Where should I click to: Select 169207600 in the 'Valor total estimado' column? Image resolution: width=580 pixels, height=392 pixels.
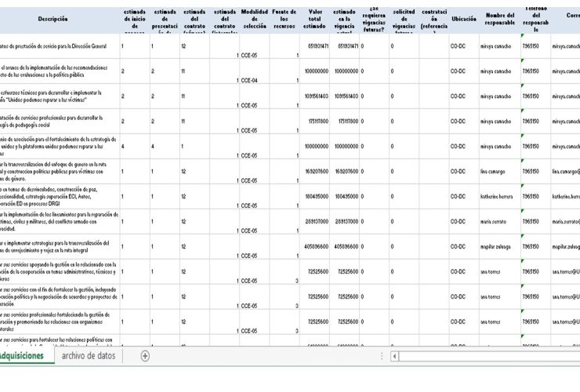pyautogui.click(x=314, y=172)
